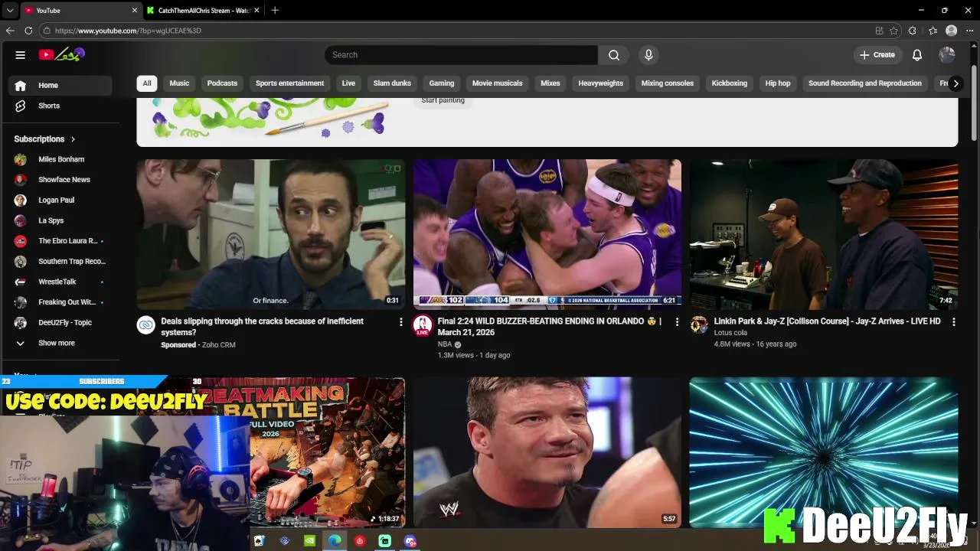Show more filter chips with right arrow

coord(955,83)
